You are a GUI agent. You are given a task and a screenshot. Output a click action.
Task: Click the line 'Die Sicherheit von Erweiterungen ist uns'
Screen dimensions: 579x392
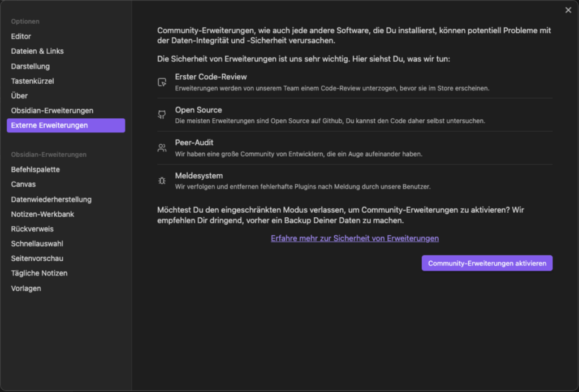click(x=304, y=59)
